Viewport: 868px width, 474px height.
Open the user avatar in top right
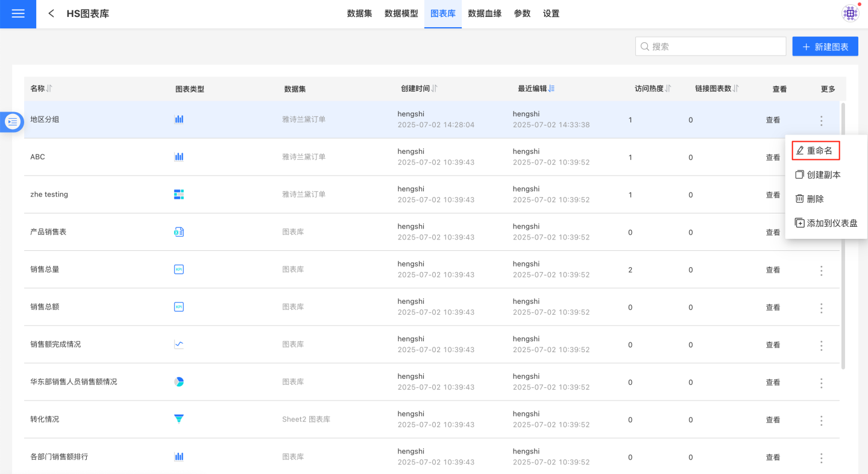click(850, 13)
